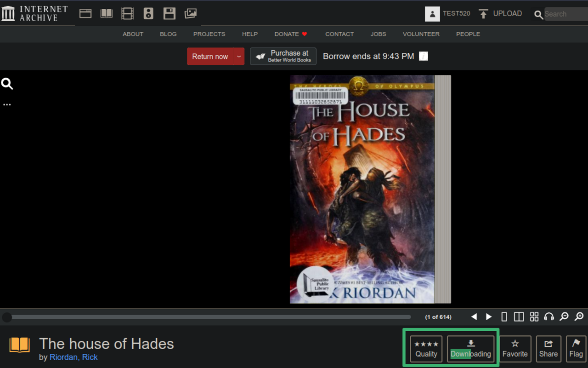Click the Upload arrow icon

click(x=483, y=14)
